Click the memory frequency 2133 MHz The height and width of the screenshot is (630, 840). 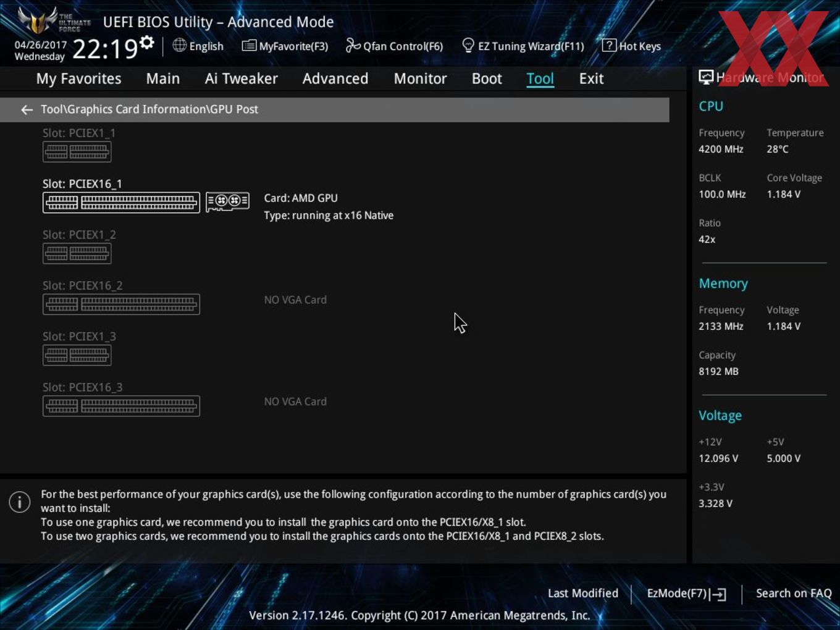pyautogui.click(x=721, y=326)
